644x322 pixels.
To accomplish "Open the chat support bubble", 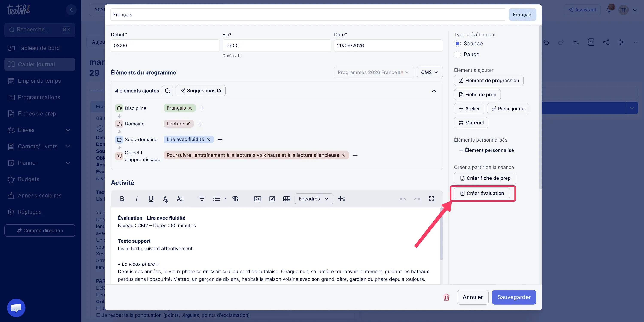I will (16, 307).
